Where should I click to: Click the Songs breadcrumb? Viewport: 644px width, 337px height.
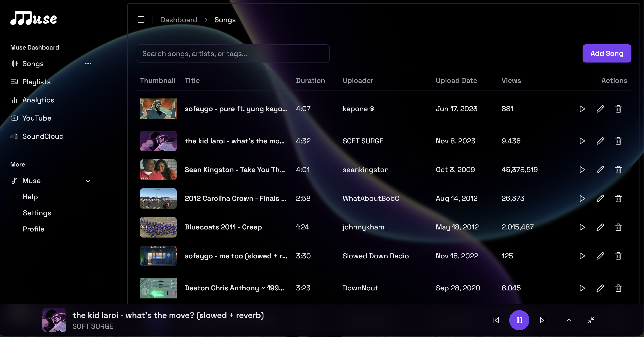pyautogui.click(x=225, y=20)
